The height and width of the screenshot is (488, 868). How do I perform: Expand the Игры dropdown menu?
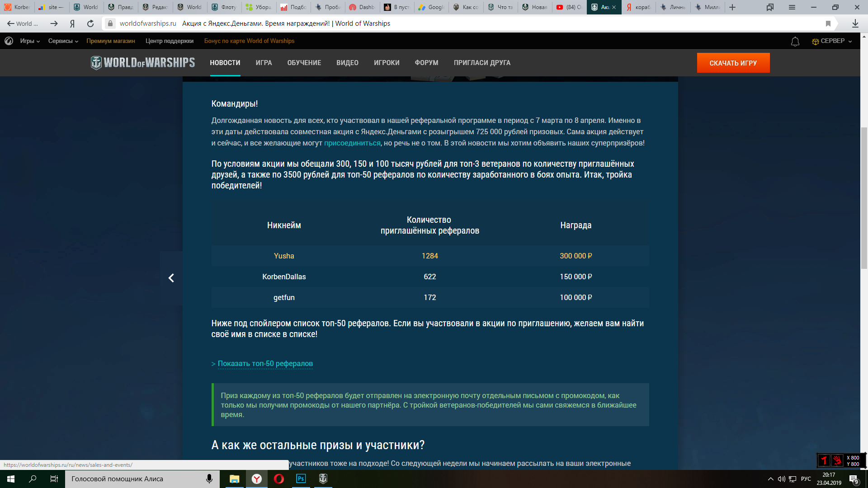pyautogui.click(x=30, y=41)
